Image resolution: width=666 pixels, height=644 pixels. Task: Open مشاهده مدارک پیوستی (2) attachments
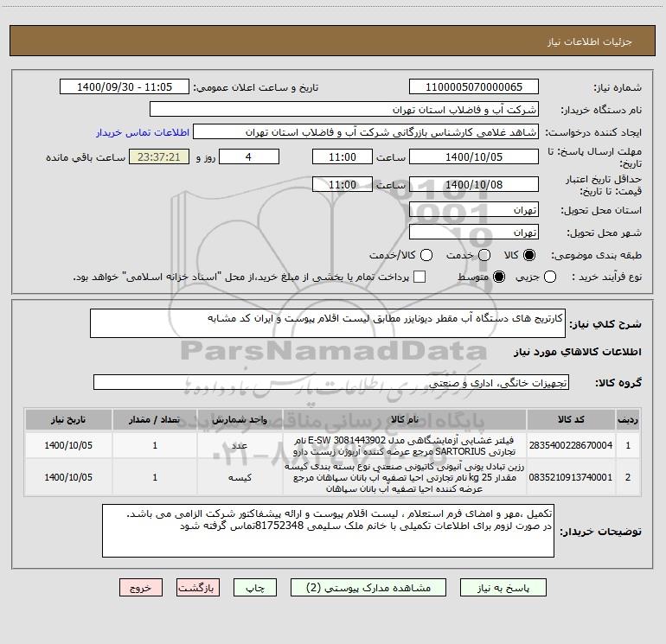click(x=368, y=588)
